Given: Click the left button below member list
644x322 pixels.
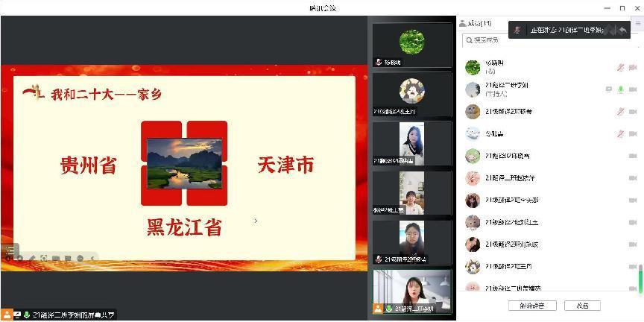Looking at the screenshot, I should coord(532,306).
